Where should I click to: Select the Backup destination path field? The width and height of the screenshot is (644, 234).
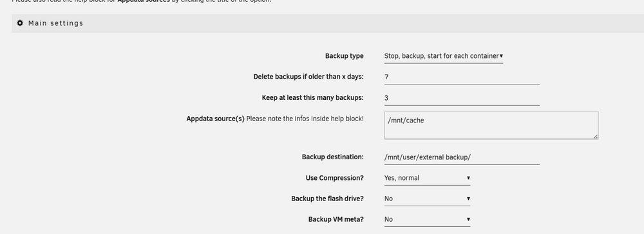pyautogui.click(x=462, y=157)
